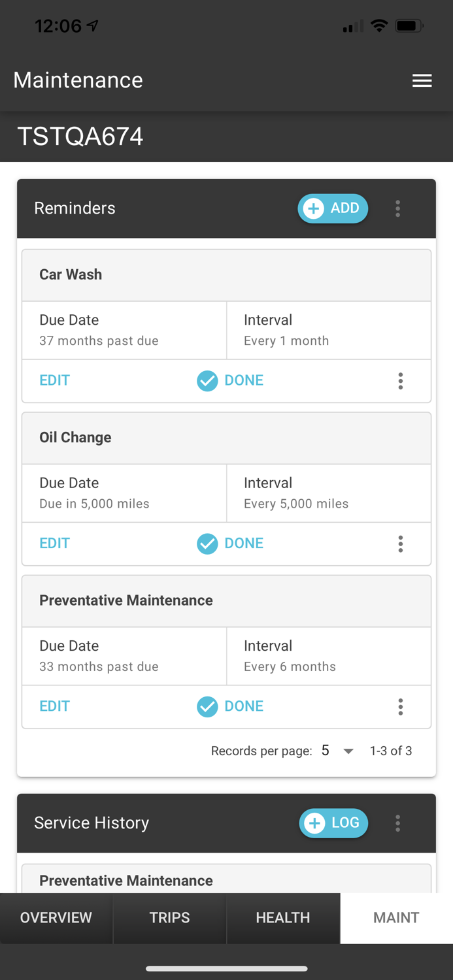Log a new service history entry
The height and width of the screenshot is (980, 453).
(333, 823)
